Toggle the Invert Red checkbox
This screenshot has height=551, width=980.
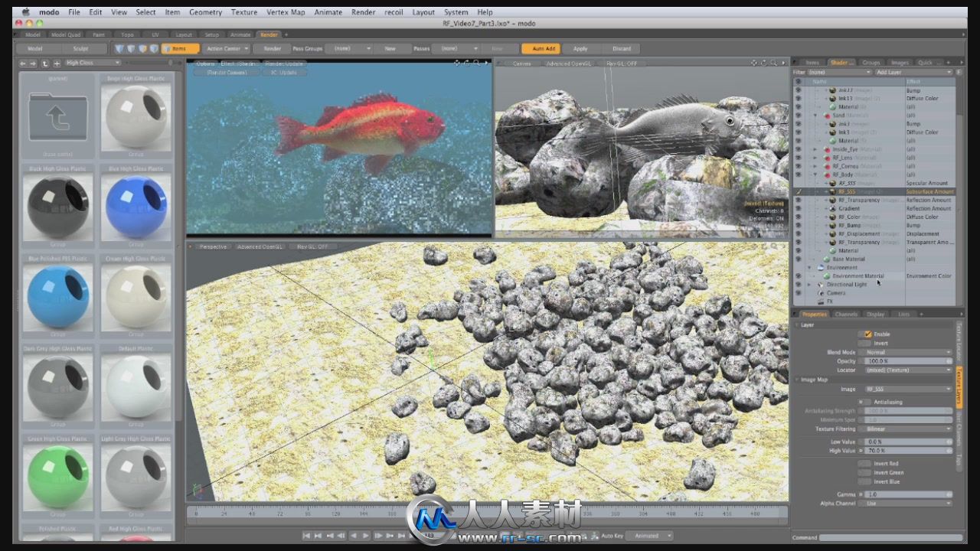click(864, 464)
